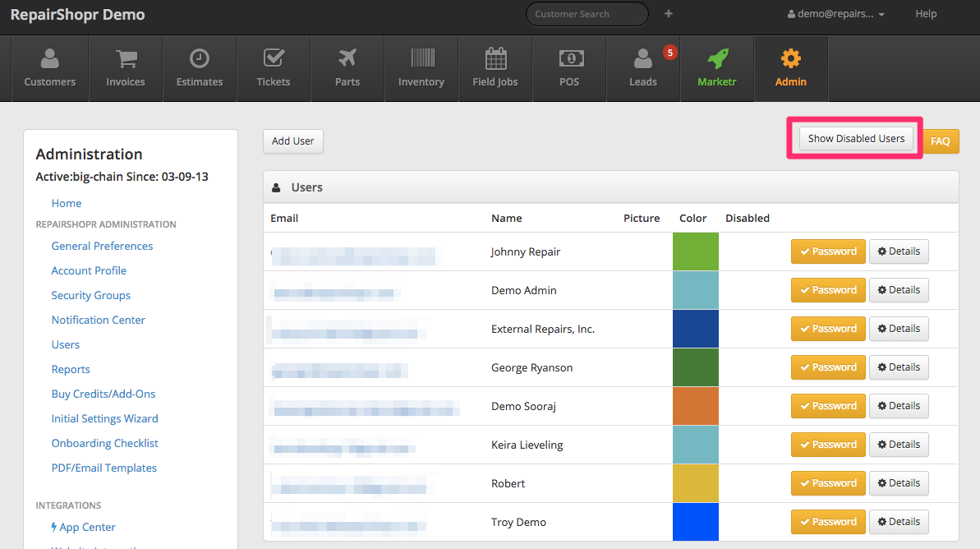Open Help in top bar
The height and width of the screenshot is (549, 980).
click(926, 14)
